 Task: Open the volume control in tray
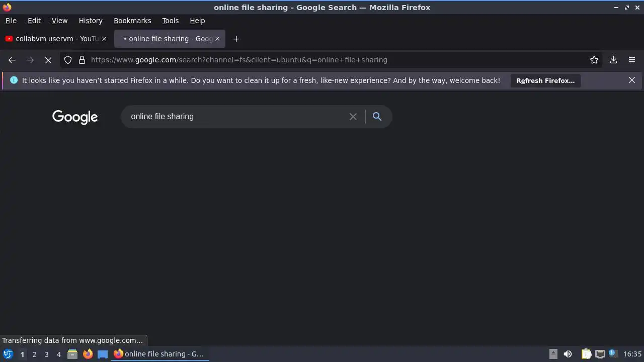[568, 354]
